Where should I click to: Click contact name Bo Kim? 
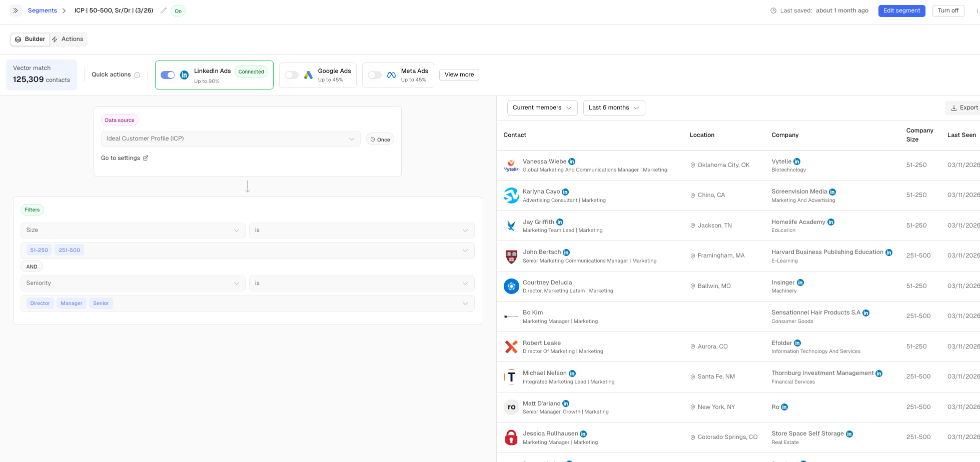tap(533, 313)
